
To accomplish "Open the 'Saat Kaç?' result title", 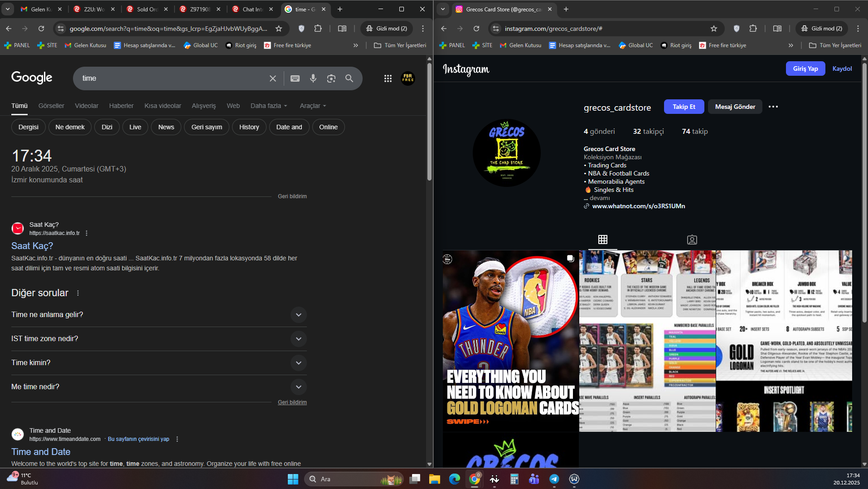I will pyautogui.click(x=32, y=246).
